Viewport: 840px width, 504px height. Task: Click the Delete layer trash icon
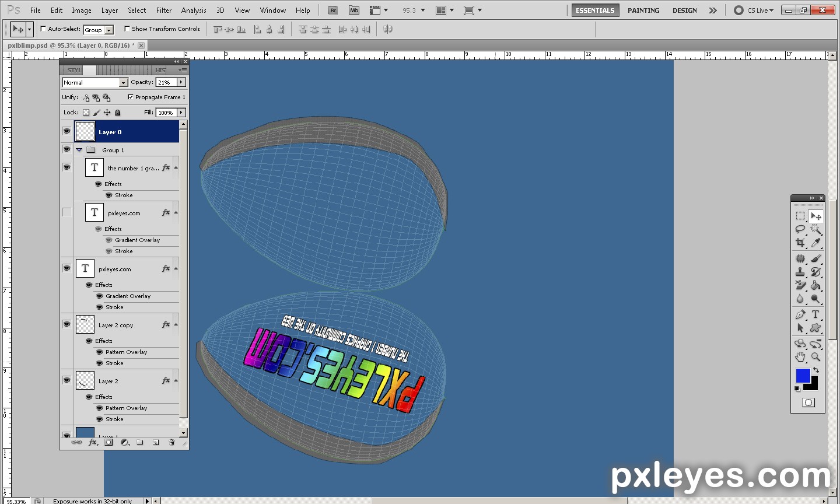(x=171, y=442)
